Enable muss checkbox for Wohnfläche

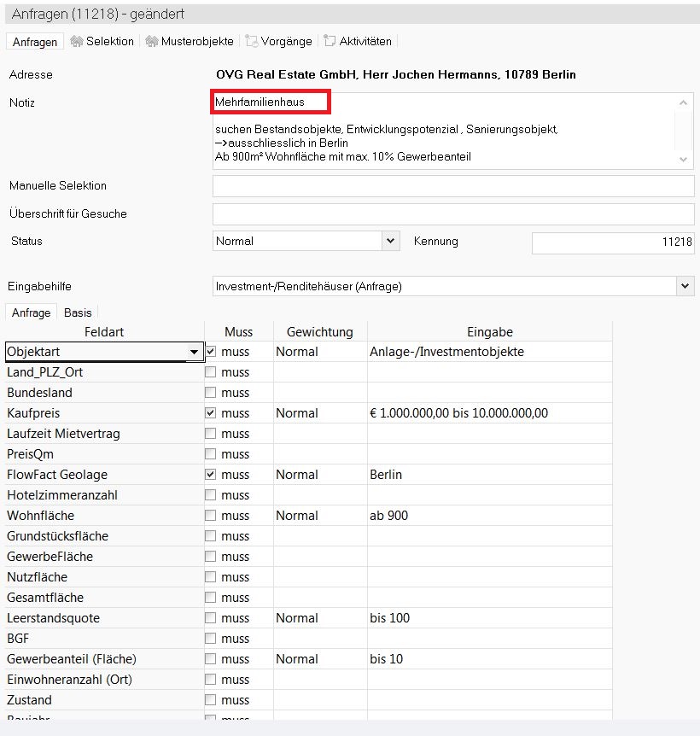click(x=211, y=516)
